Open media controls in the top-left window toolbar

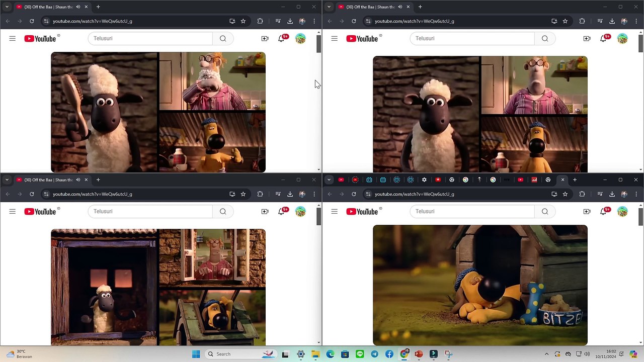278,21
